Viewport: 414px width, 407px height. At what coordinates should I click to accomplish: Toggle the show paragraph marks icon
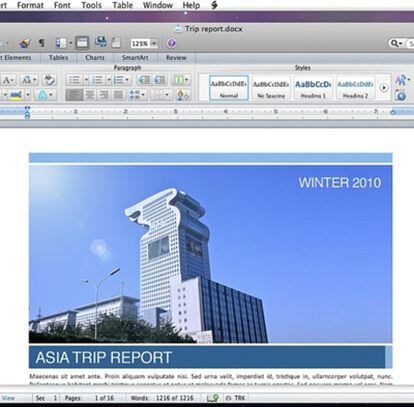click(x=41, y=43)
